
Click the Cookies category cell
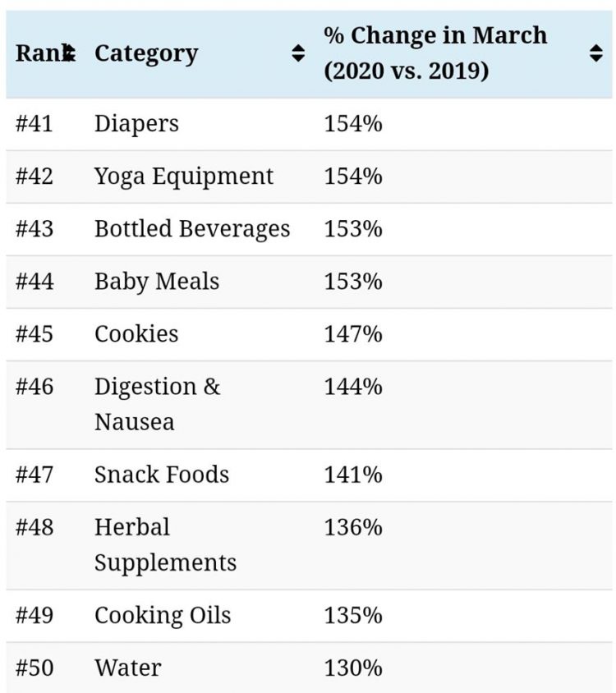tap(136, 334)
